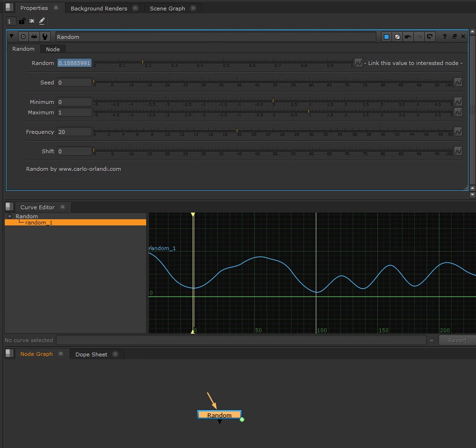Open the blue node color swatch

tap(386, 37)
